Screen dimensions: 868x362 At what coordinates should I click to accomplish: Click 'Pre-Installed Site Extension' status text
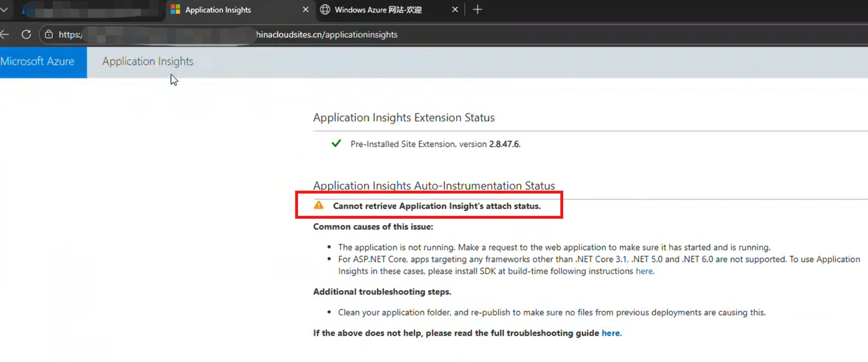coord(436,144)
